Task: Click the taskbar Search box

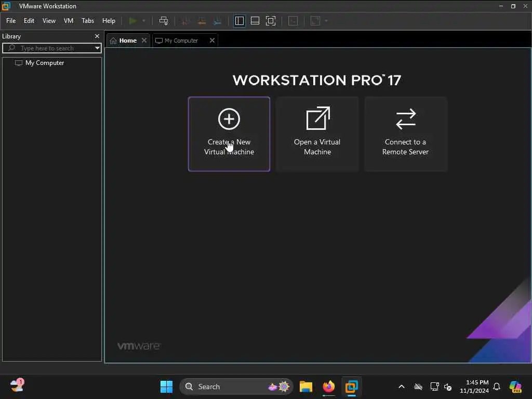Action: 236,387
